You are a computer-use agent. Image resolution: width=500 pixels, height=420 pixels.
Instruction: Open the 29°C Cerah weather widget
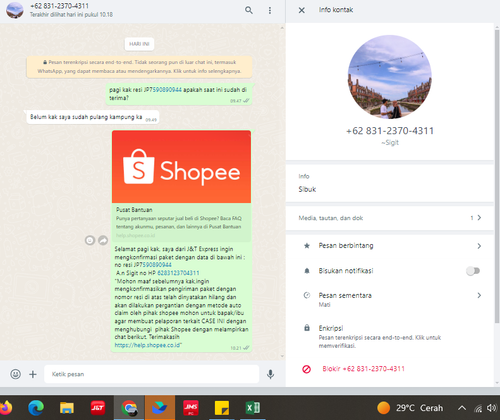(x=410, y=408)
